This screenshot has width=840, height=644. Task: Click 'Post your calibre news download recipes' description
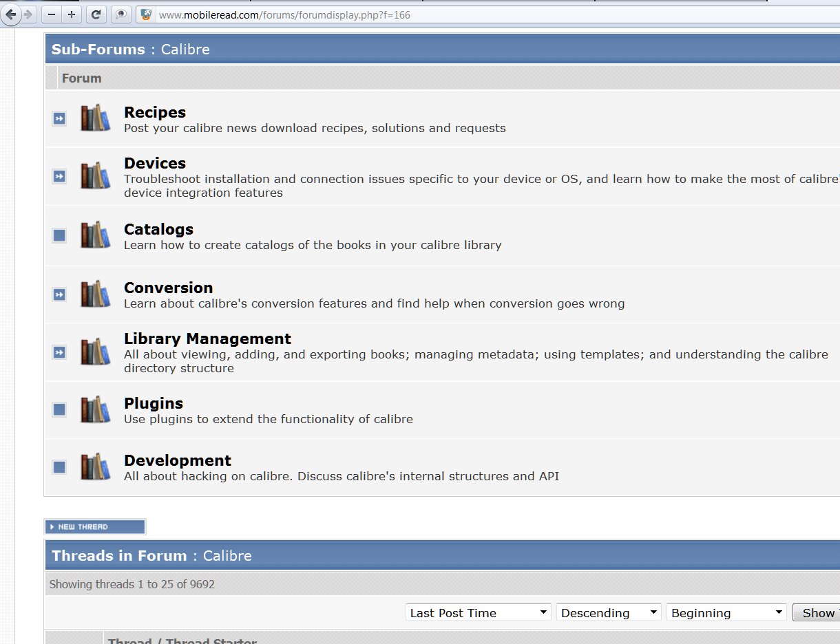pyautogui.click(x=315, y=128)
